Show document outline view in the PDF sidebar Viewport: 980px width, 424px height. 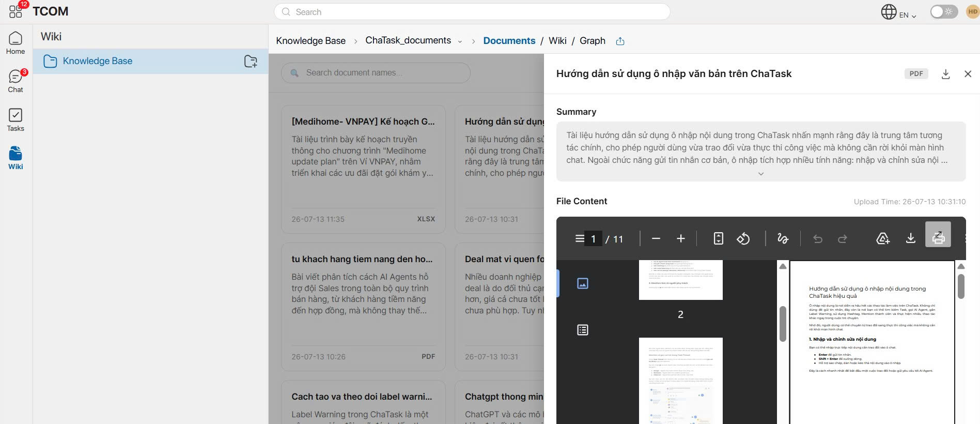pos(582,330)
